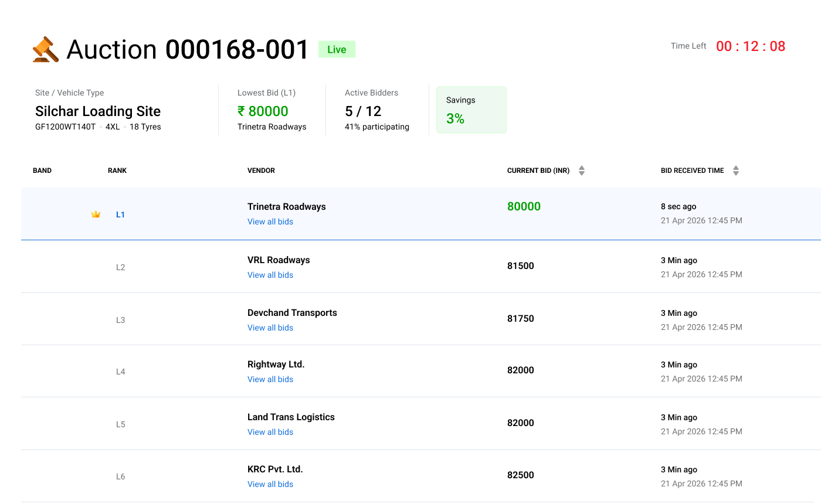
Task: Click the Silchar Loading Site heading
Action: 98,111
